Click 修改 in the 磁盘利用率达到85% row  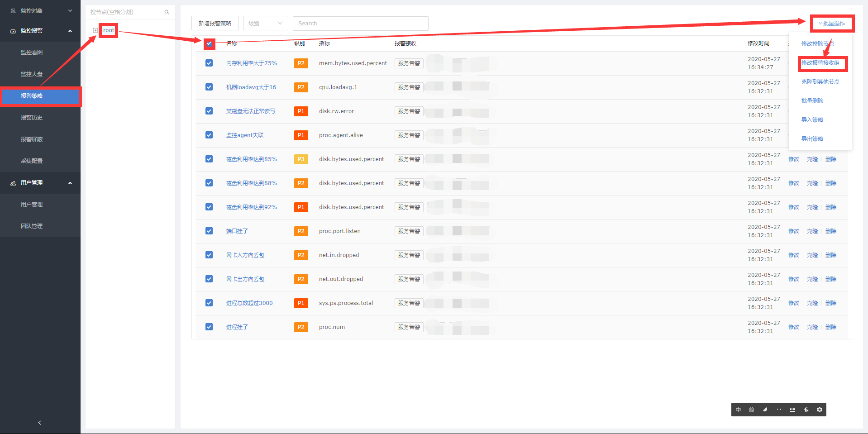click(794, 159)
